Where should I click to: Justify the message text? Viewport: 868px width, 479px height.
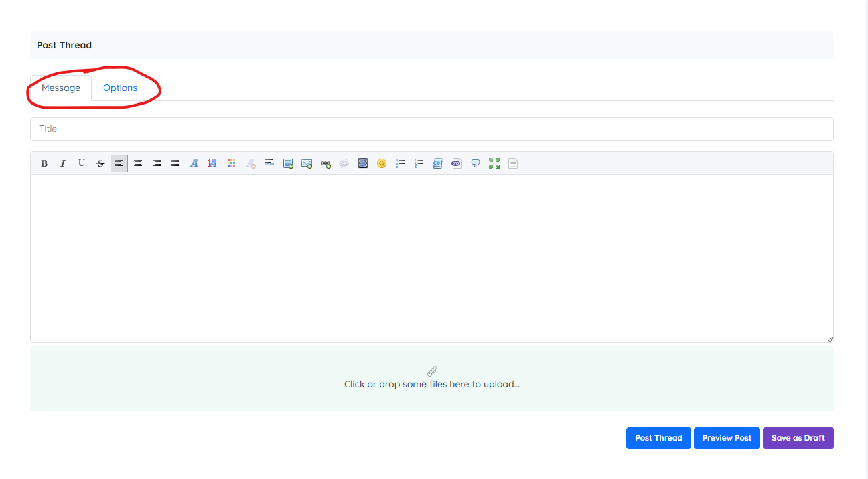[x=175, y=163]
